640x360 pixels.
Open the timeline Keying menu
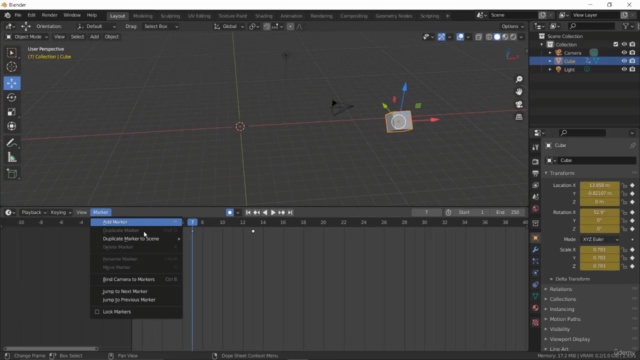coord(61,212)
